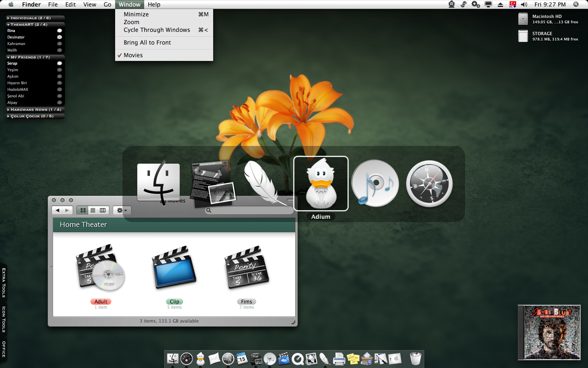Launch Adium duck icon in the Dock
The image size is (588, 368).
(x=200, y=359)
